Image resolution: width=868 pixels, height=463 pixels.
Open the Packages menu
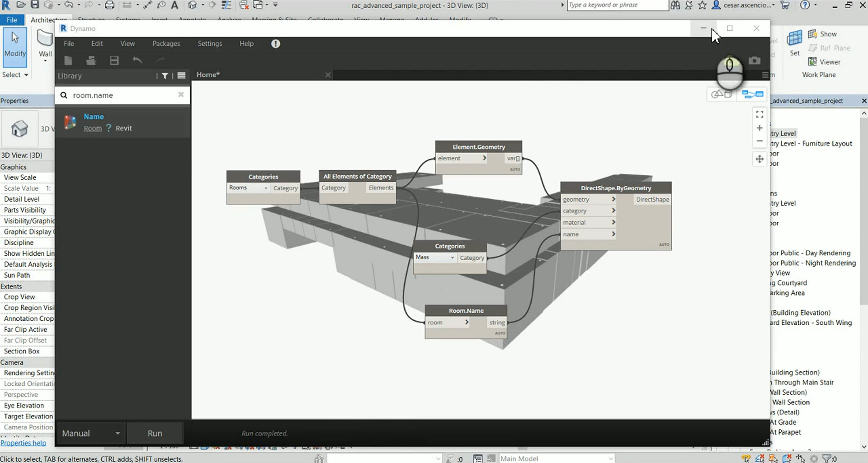click(x=166, y=43)
